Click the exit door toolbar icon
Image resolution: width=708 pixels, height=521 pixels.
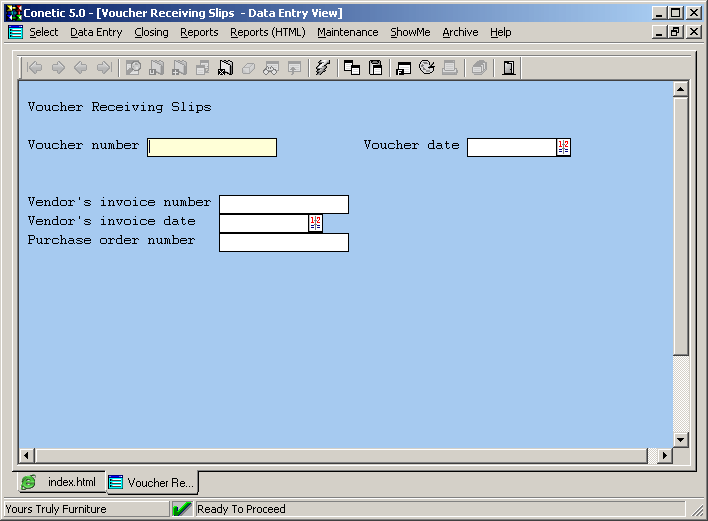pos(509,68)
